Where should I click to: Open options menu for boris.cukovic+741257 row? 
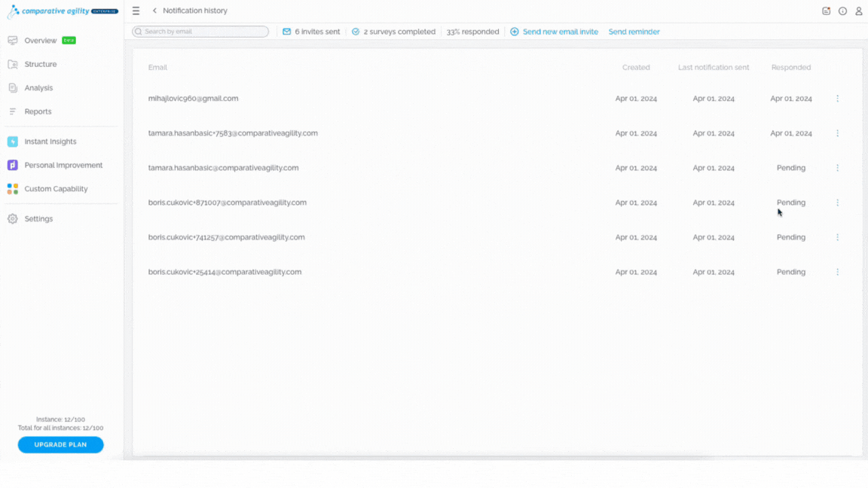(x=838, y=237)
